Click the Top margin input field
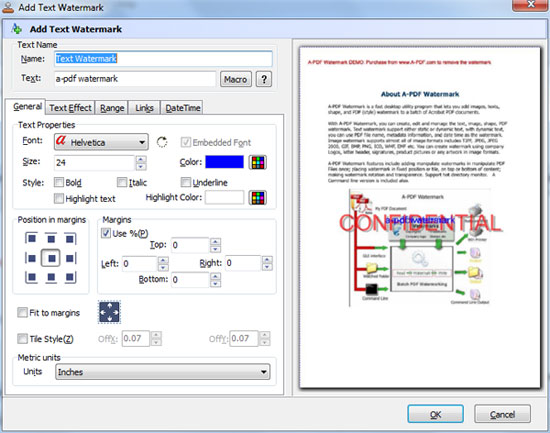Image resolution: width=550 pixels, height=433 pixels. (190, 245)
